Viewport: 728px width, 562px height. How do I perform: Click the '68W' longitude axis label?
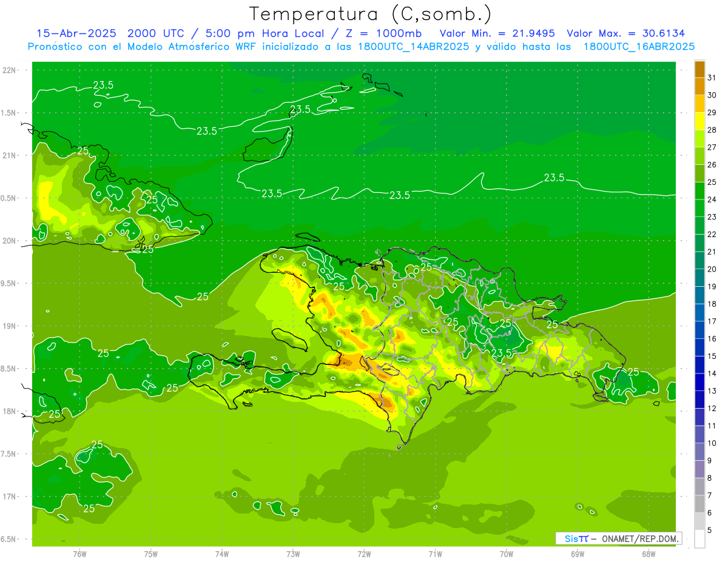[x=649, y=554]
